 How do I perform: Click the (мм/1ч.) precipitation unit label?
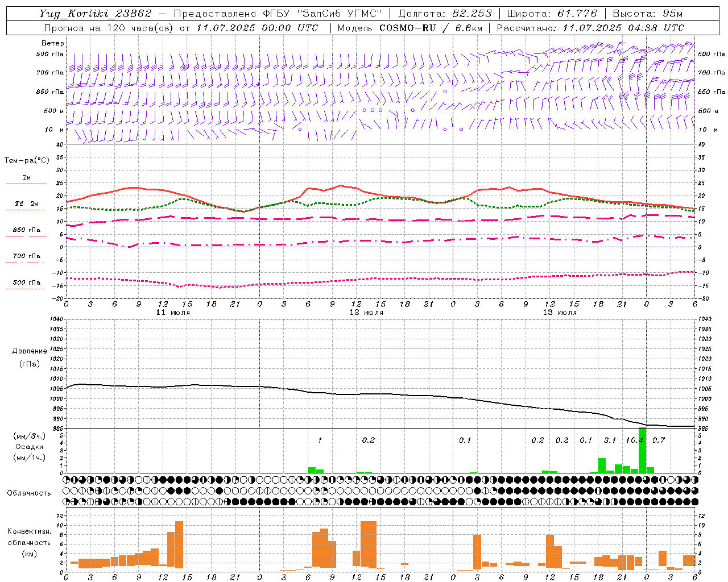coord(29,458)
